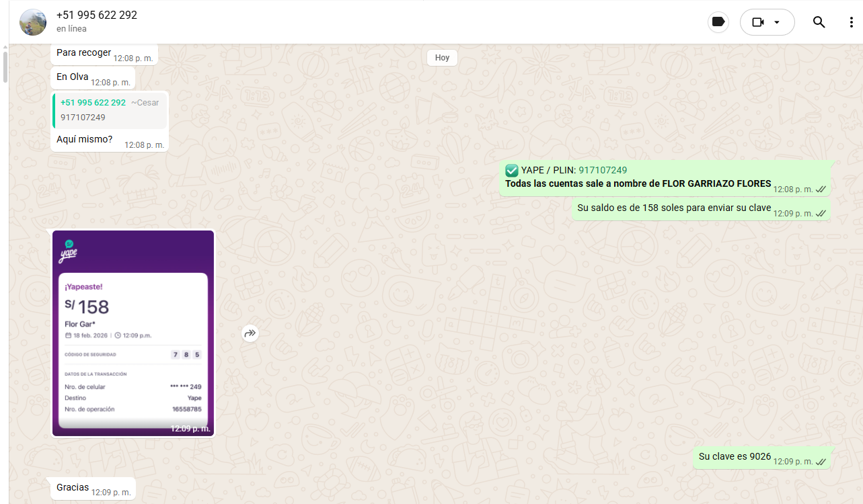Open the three-dot chat menu
863x504 pixels.
point(851,22)
